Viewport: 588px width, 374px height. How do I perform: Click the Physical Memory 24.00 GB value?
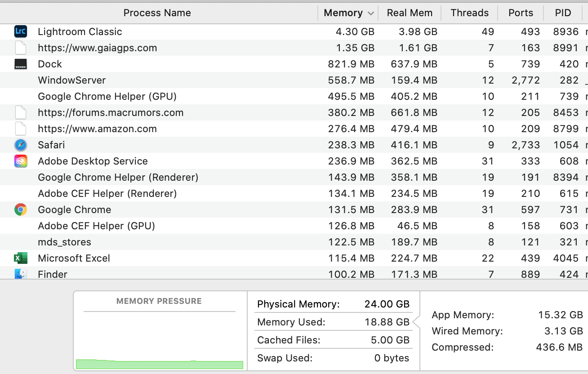pos(387,304)
